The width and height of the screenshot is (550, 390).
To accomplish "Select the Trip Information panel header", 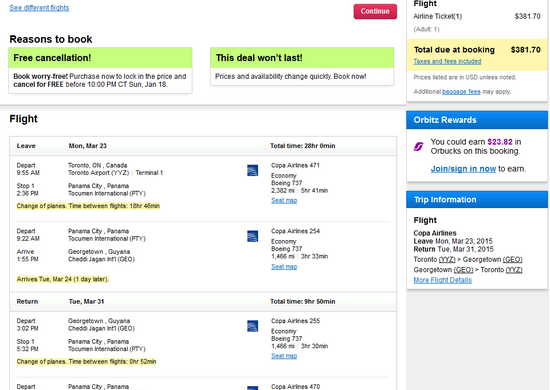I will point(477,200).
